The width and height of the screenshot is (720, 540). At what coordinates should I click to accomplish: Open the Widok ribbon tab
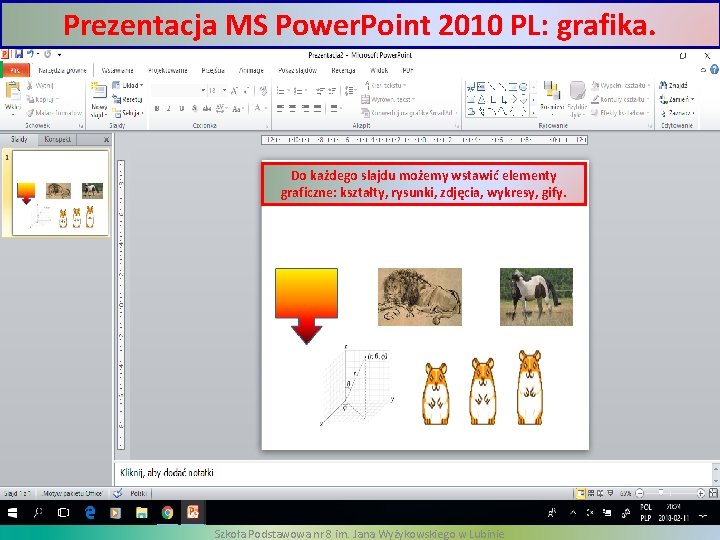pyautogui.click(x=379, y=70)
